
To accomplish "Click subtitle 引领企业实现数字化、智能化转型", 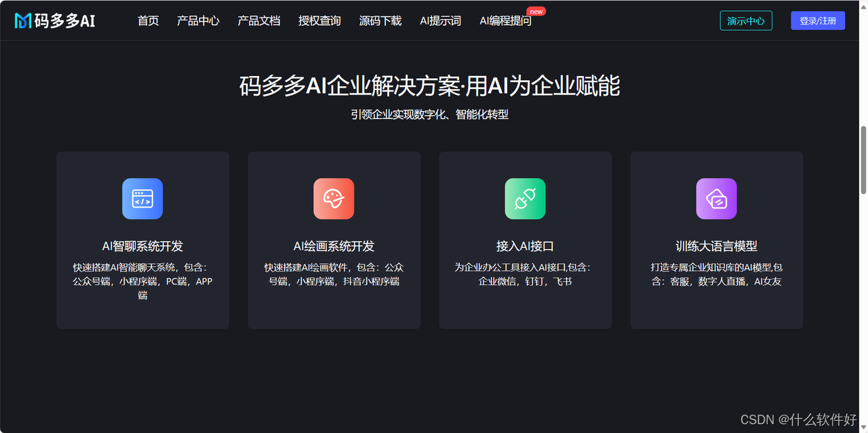I will pyautogui.click(x=429, y=115).
